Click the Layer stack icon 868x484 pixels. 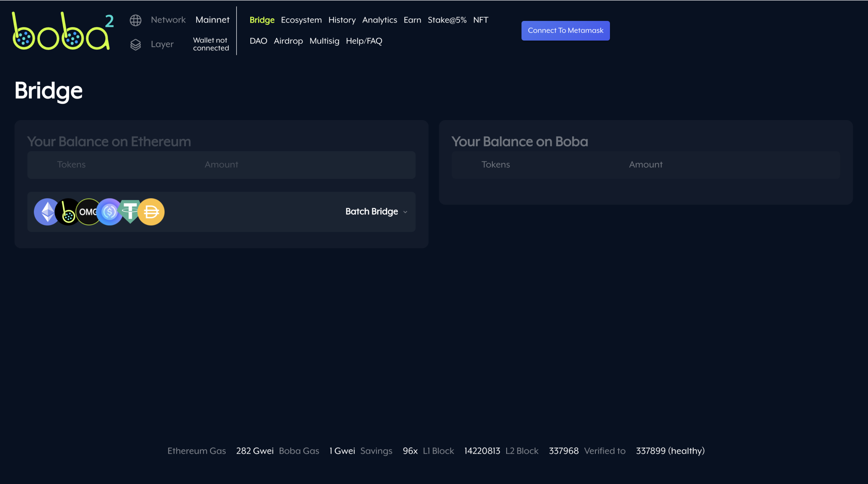tap(136, 44)
